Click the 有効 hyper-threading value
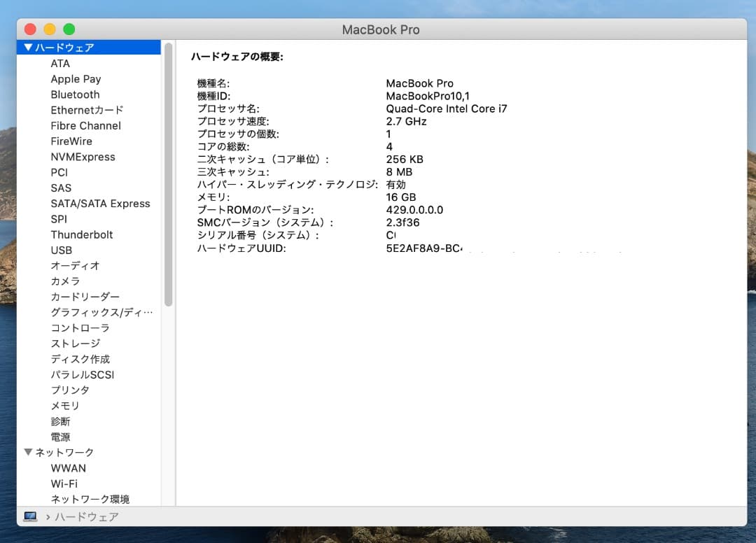 pos(395,185)
